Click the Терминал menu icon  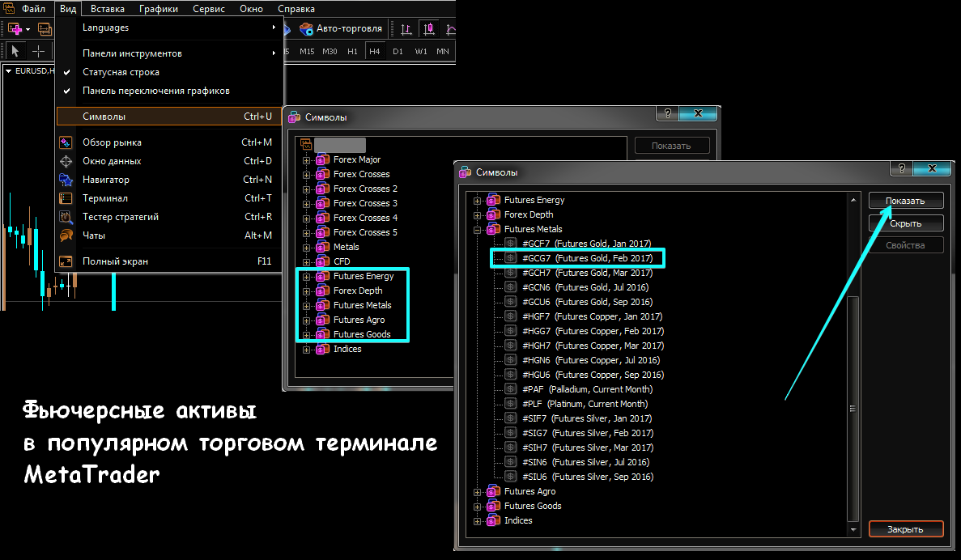[66, 198]
